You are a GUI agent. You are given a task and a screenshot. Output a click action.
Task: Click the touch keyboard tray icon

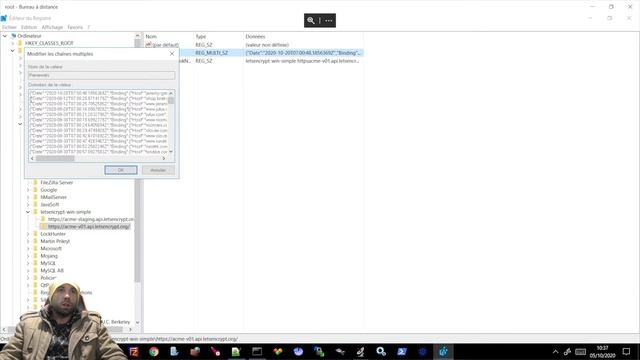580,351
